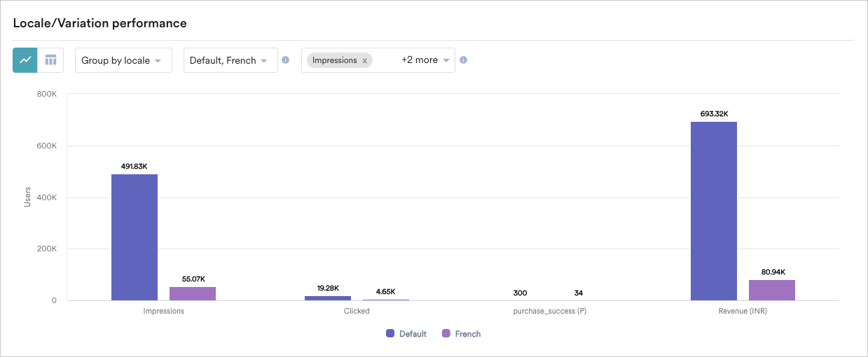This screenshot has width=868, height=357.
Task: Switch to the table view icon
Action: click(x=50, y=60)
